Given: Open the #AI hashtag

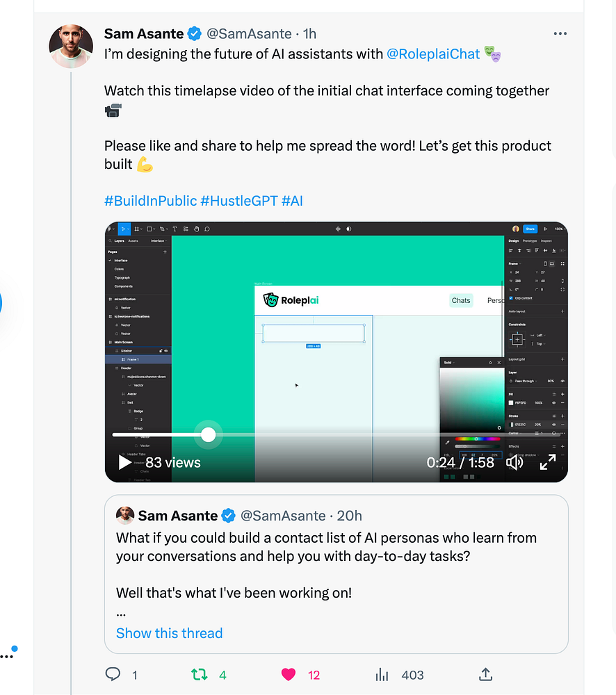Looking at the screenshot, I should [292, 201].
